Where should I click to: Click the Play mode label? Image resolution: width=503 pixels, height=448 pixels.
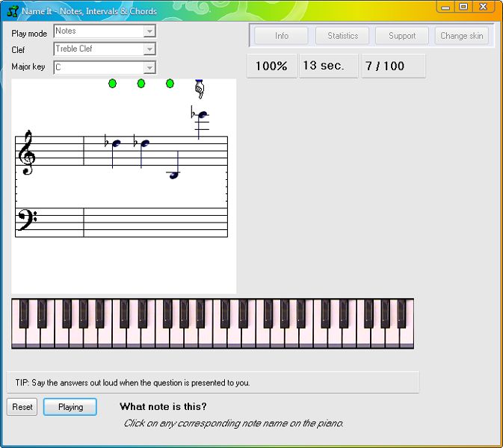[29, 34]
